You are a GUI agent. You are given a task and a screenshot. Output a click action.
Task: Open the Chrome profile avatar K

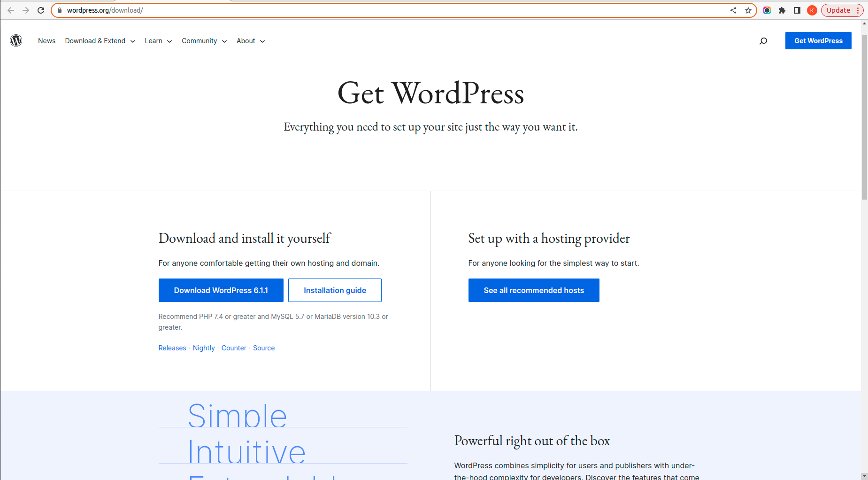coord(812,10)
